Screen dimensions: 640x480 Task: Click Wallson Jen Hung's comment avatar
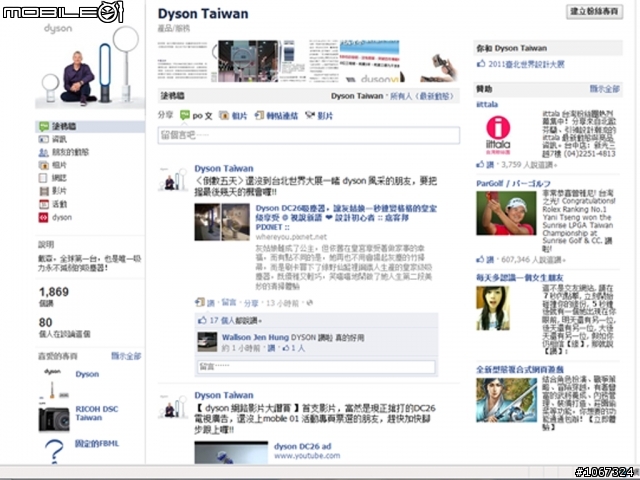[x=207, y=342]
